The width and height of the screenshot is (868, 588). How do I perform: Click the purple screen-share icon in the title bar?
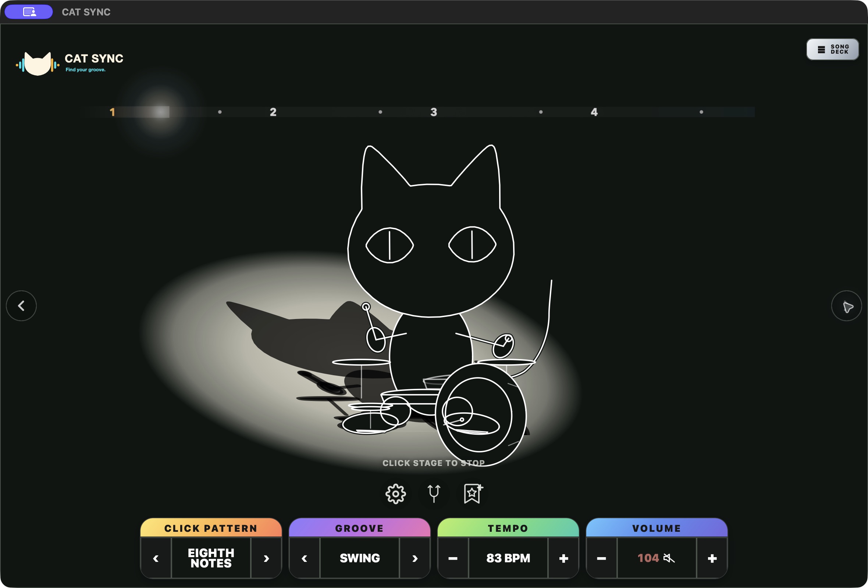click(x=29, y=12)
